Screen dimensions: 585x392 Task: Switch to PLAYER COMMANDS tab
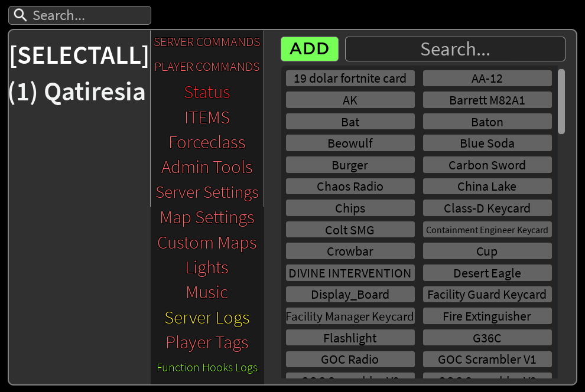pyautogui.click(x=207, y=67)
